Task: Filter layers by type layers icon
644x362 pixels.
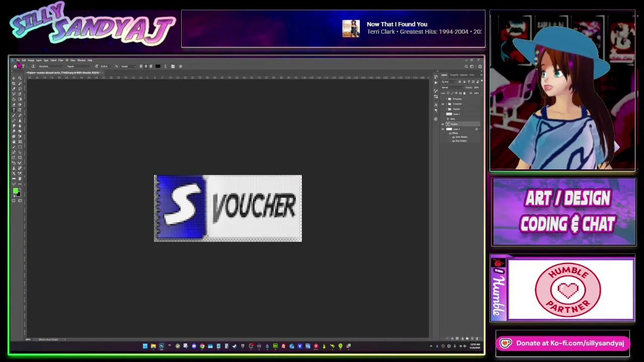Action: [469, 81]
